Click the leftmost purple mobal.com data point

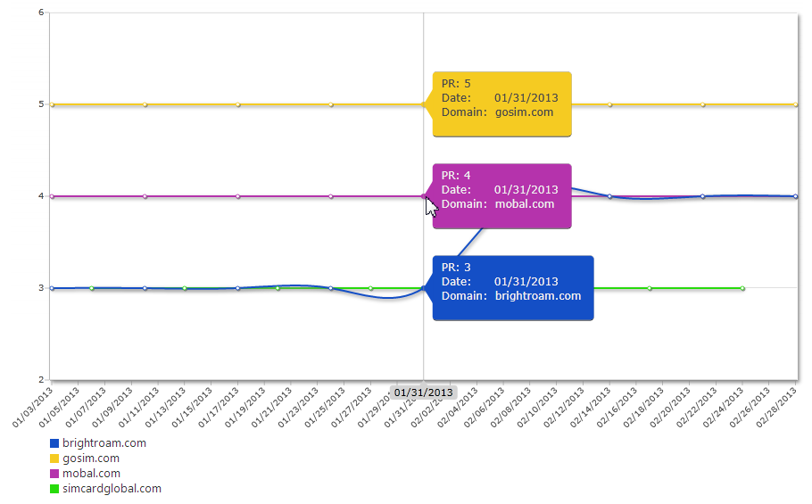(53, 196)
